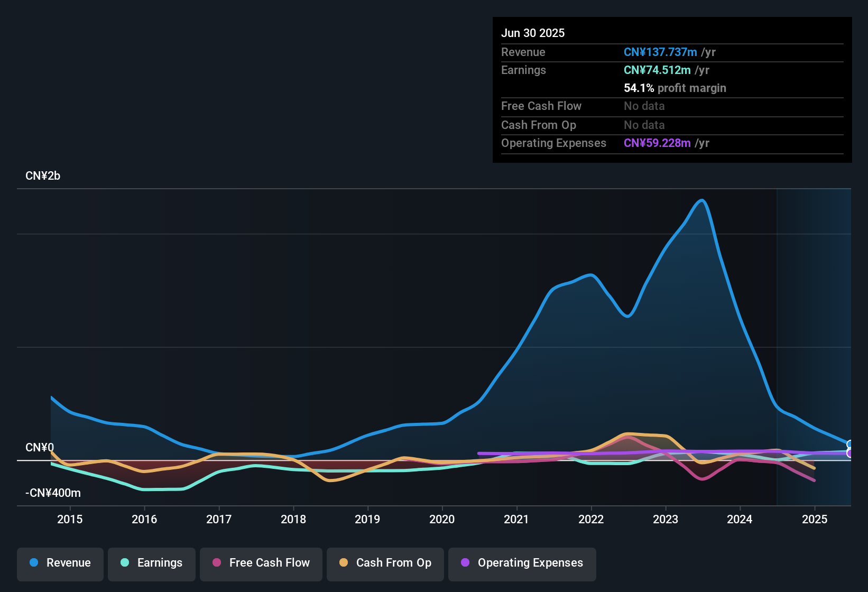Toggle the Free Cash Flow series off
This screenshot has width=868, height=592.
pos(261,563)
